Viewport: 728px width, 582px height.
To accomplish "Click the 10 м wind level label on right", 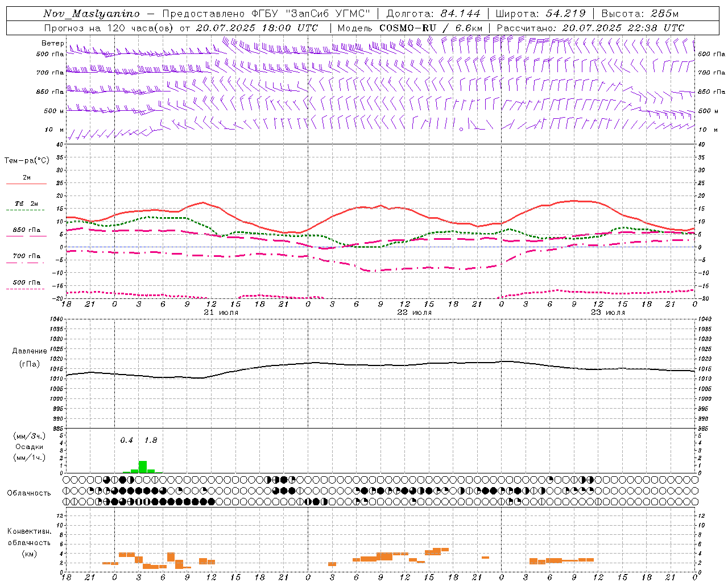I will pos(708,130).
